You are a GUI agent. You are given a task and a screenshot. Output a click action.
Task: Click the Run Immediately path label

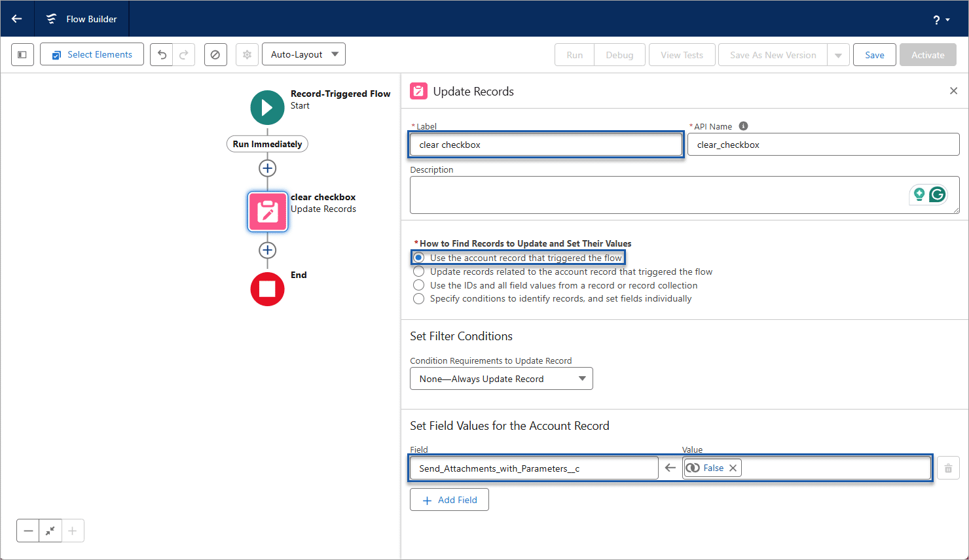[x=267, y=144]
